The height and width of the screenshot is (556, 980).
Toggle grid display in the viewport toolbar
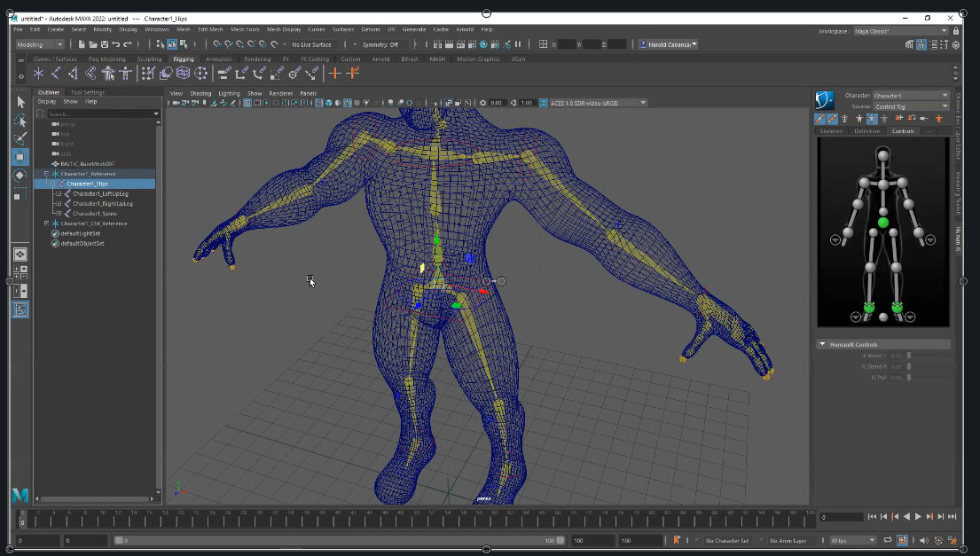(x=247, y=104)
